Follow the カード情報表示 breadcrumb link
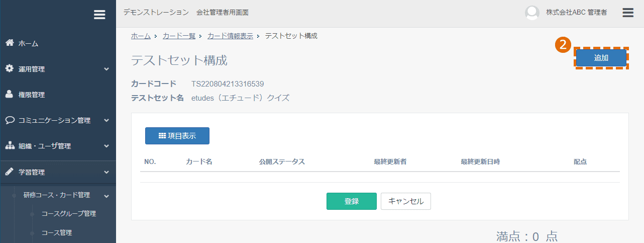Screen dimensions: 644x243 (230, 36)
